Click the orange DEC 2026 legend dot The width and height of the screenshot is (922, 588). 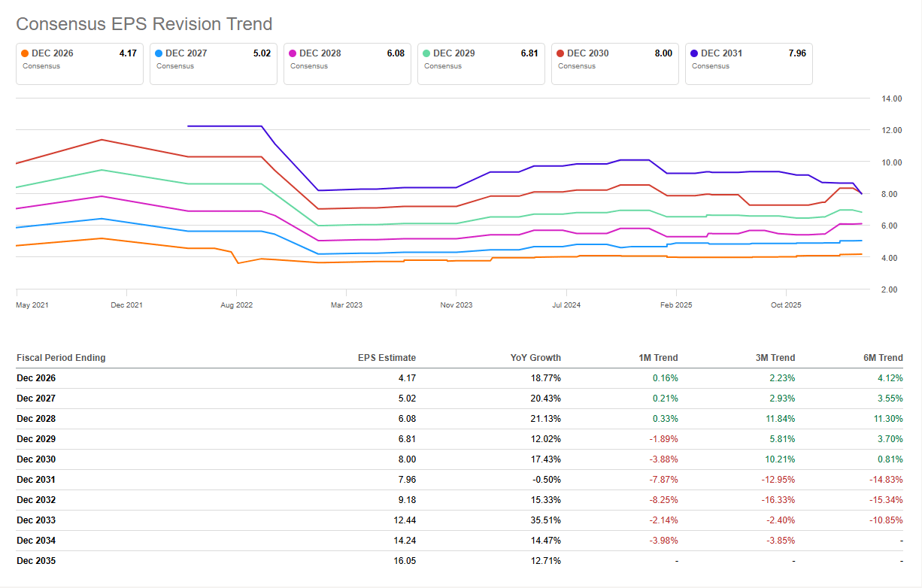(x=25, y=53)
